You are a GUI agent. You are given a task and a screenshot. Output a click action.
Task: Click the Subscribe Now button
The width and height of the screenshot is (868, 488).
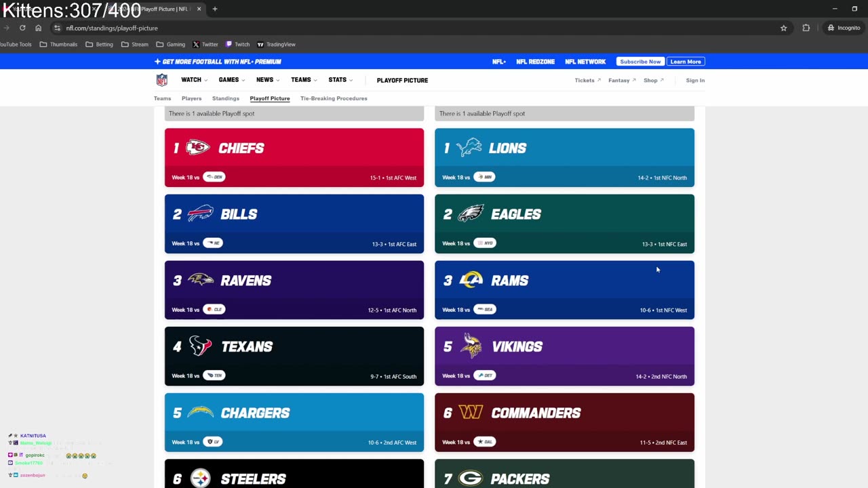tap(640, 62)
